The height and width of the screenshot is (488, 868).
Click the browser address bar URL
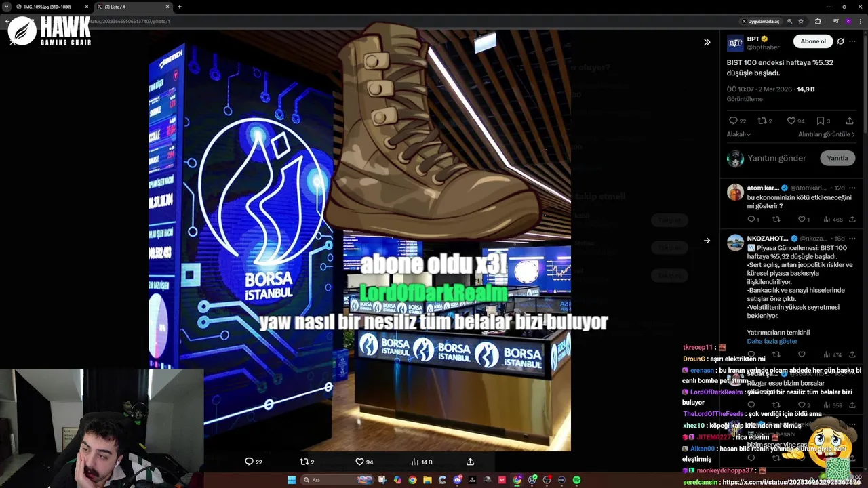click(x=129, y=21)
